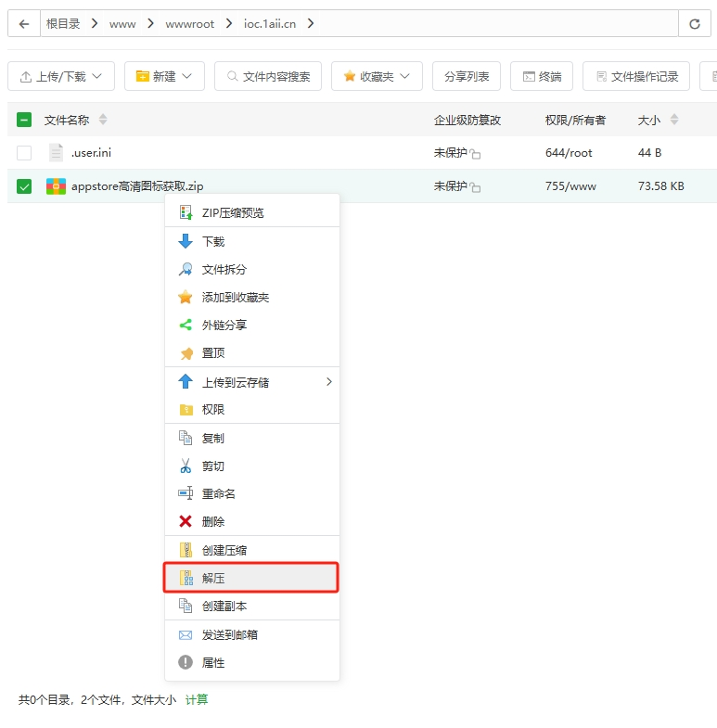Click the 企业级防篡改 column header
Screen dimensions: 717x728
467,121
